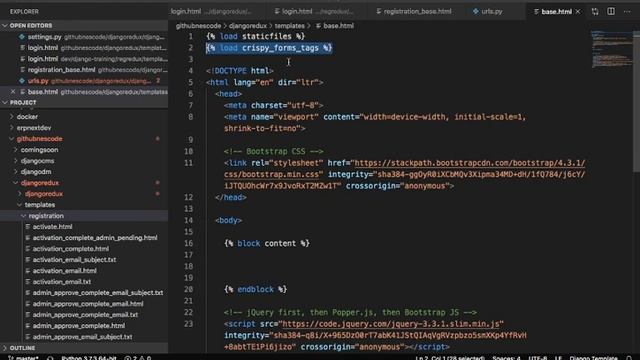Click the UTF-8 encoding in status bar
Viewport: 640px width, 360px height.
[538, 358]
